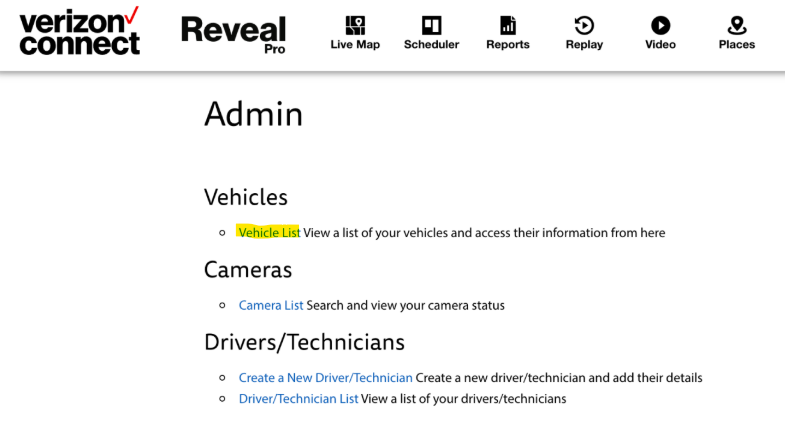Follow Create a New Driver/Technician link
The image size is (785, 426).
coord(325,378)
